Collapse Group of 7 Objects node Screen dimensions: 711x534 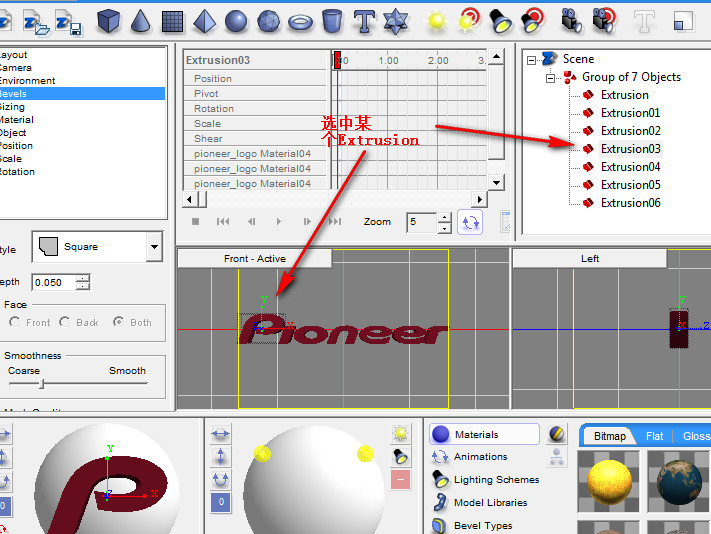click(x=550, y=78)
